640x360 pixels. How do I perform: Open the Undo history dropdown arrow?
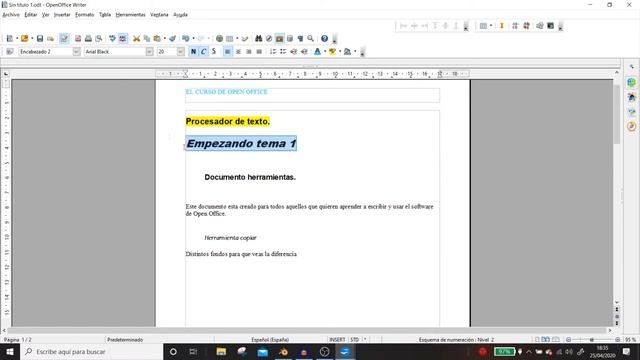[x=193, y=38]
